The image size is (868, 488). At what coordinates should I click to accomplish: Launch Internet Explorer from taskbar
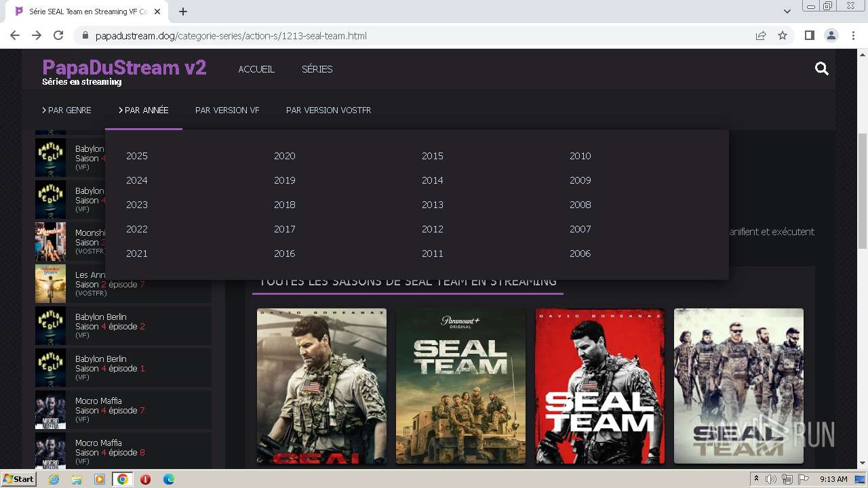54,479
